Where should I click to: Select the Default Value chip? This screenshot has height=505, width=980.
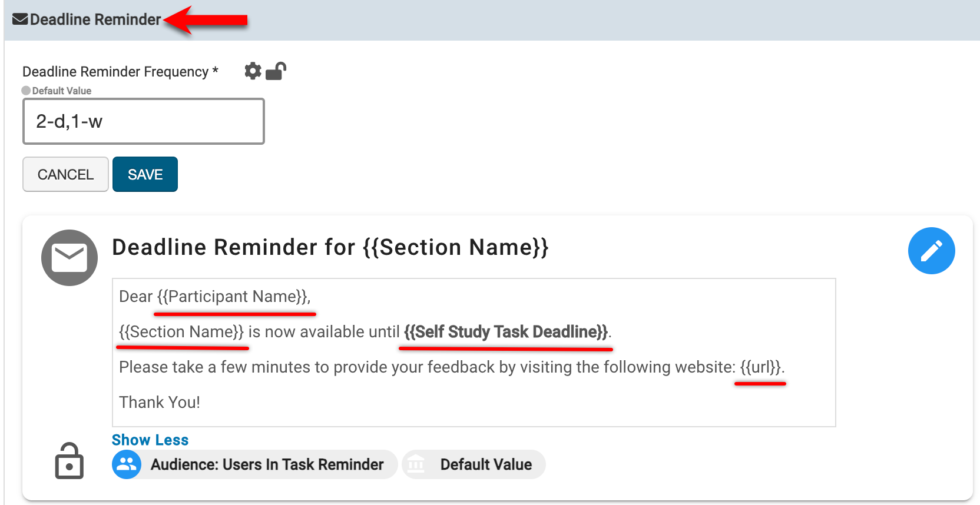click(486, 464)
